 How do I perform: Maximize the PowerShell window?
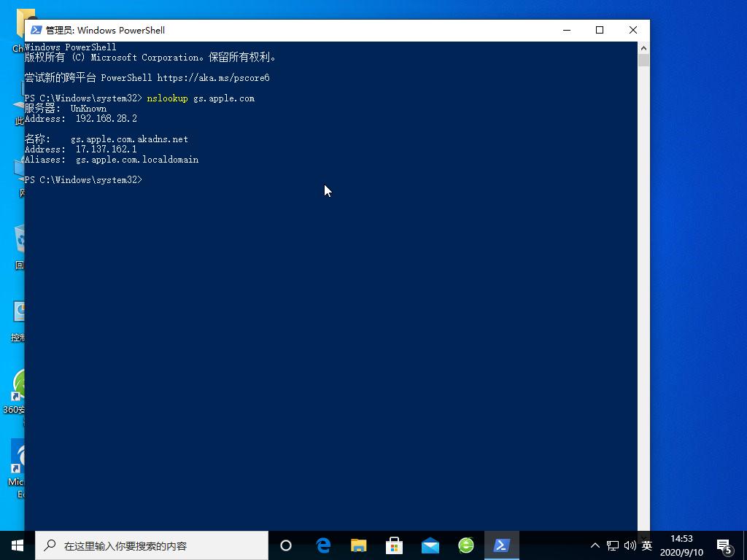point(600,30)
